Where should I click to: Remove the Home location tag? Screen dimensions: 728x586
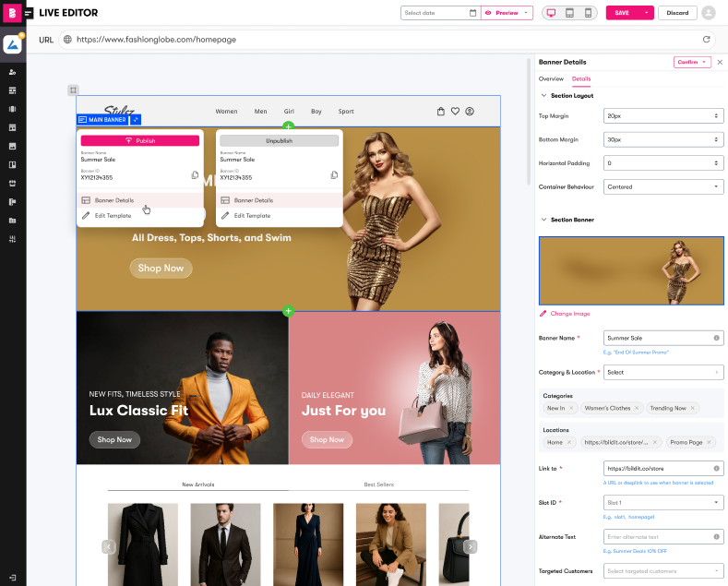(x=569, y=443)
